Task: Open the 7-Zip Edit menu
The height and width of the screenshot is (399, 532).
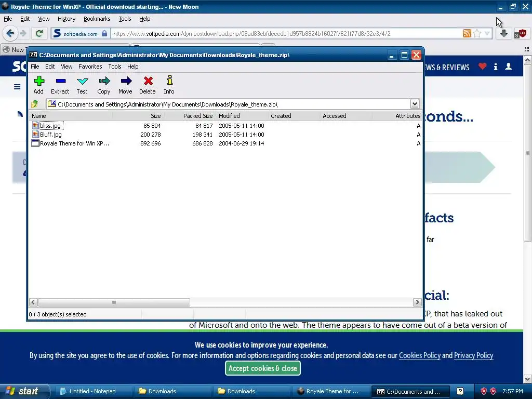Action: pos(50,66)
